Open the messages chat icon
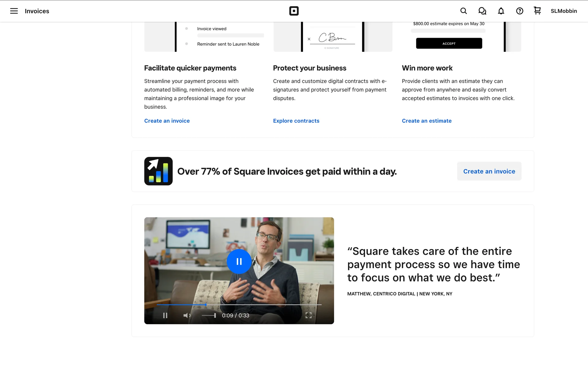The height and width of the screenshot is (368, 588). 482,11
